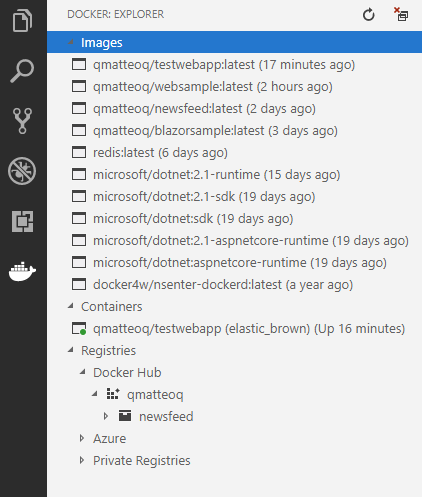Open the Source Control view icon
The width and height of the screenshot is (422, 497).
pos(22,121)
